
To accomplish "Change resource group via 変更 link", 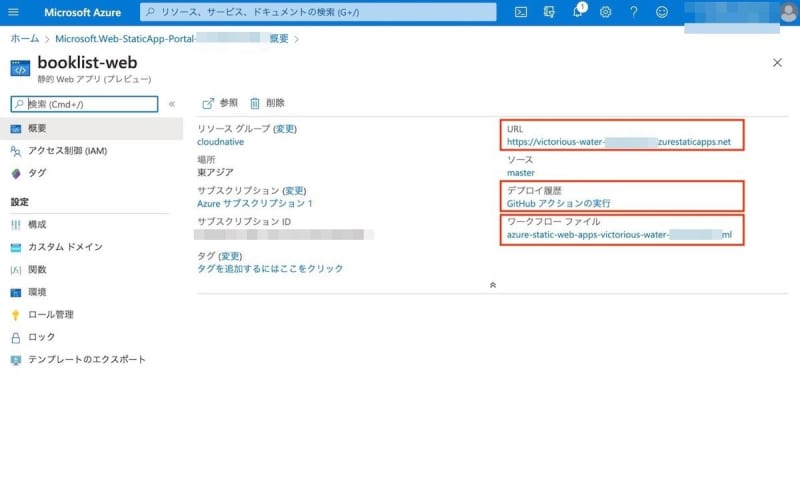I will coord(285,129).
